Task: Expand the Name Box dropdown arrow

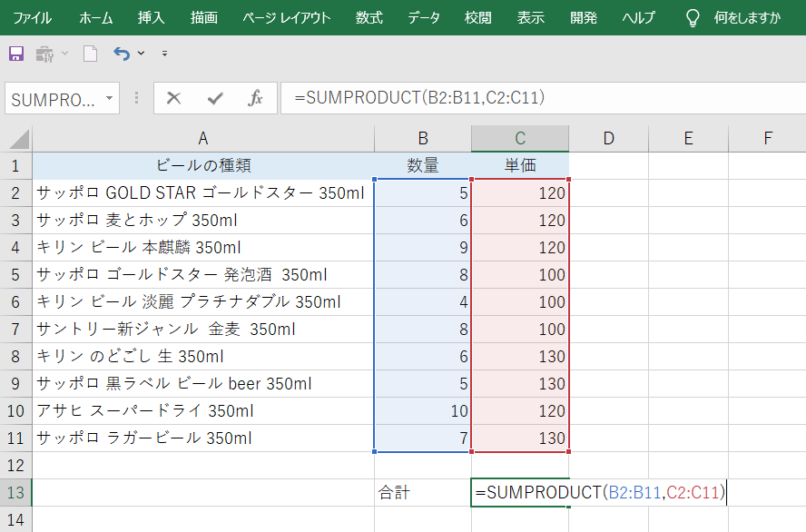Action: (109, 98)
